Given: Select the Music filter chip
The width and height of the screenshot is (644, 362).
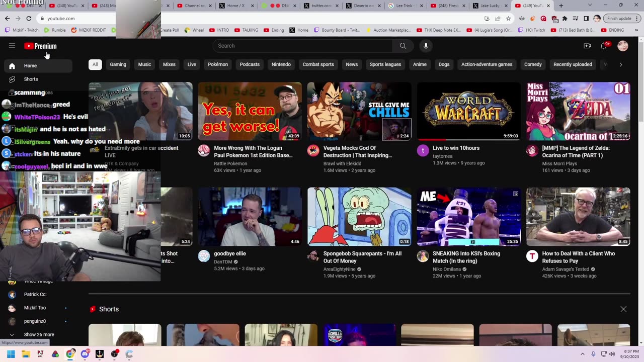Looking at the screenshot, I should point(144,64).
